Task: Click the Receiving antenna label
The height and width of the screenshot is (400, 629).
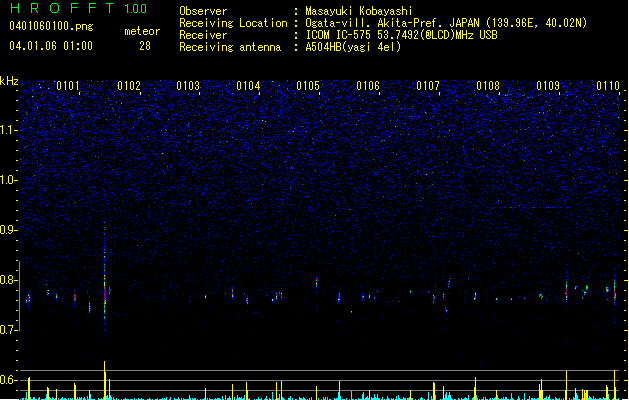Action: click(230, 47)
